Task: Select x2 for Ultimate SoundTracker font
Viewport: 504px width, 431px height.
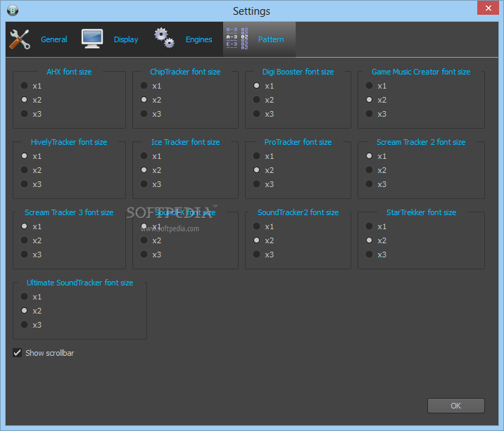Action: [x=24, y=311]
